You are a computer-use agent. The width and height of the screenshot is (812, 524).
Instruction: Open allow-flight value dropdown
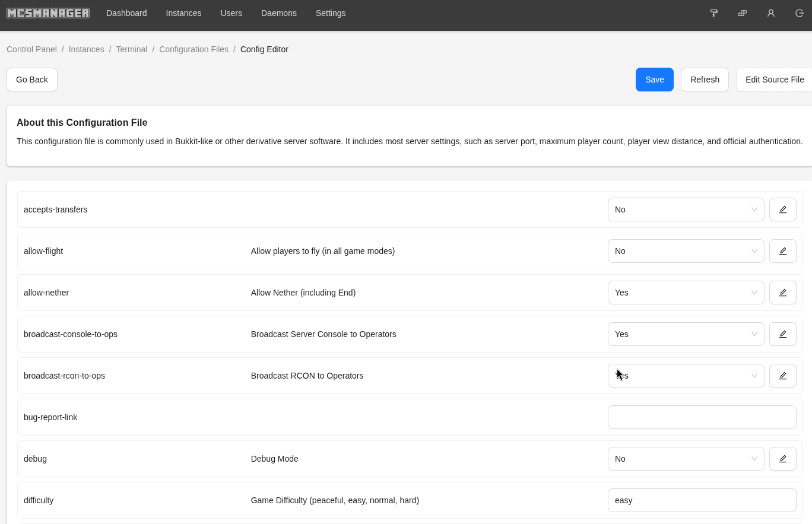(686, 251)
